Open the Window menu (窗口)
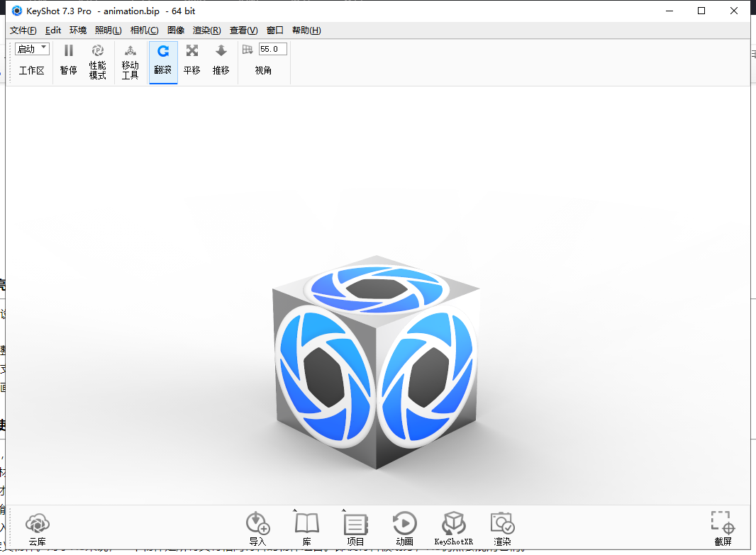Screen dimensions: 756x555 coord(275,30)
